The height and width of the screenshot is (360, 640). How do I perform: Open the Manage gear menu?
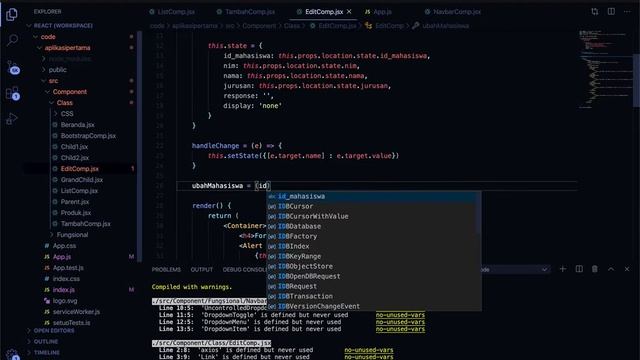pyautogui.click(x=12, y=354)
